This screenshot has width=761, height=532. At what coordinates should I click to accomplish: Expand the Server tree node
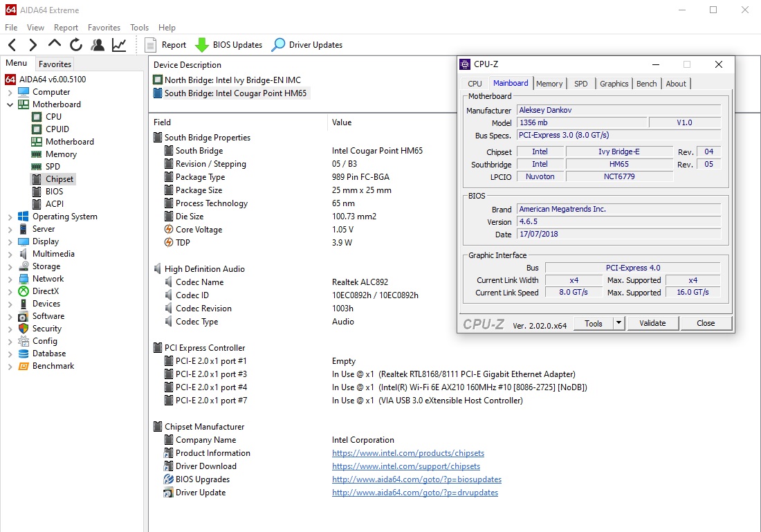coord(10,229)
